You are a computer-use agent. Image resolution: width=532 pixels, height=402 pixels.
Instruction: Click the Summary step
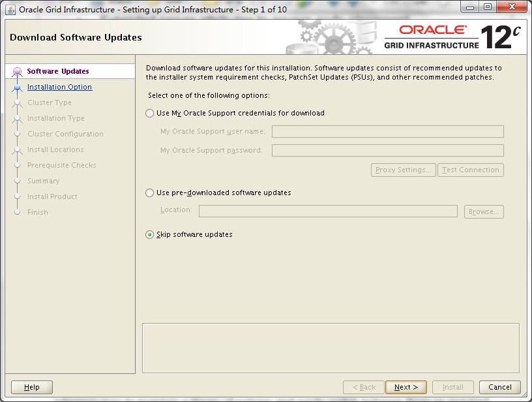[44, 181]
